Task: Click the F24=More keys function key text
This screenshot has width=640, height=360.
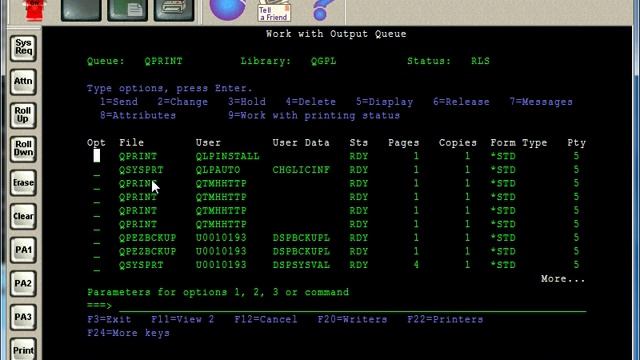Action: pos(129,333)
